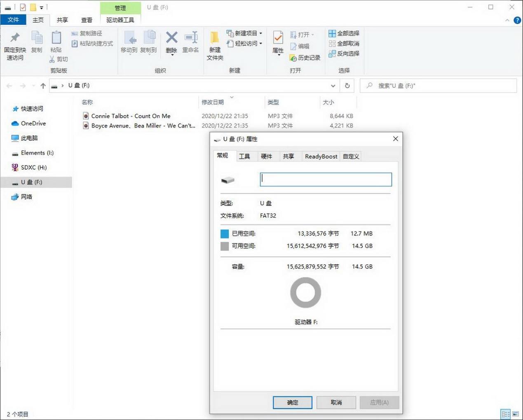Open the View (查看) ribbon tab
The image size is (523, 420).
pos(87,20)
